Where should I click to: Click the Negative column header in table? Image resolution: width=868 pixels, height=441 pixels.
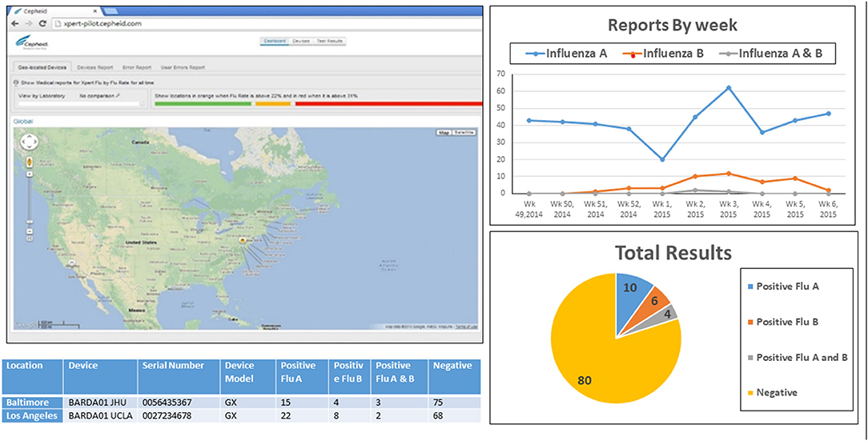click(x=455, y=377)
